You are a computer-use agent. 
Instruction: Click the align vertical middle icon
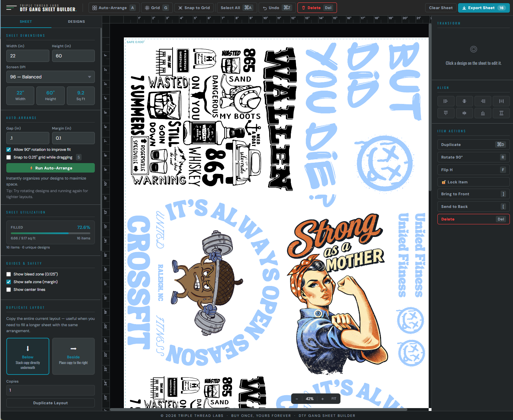(x=464, y=113)
